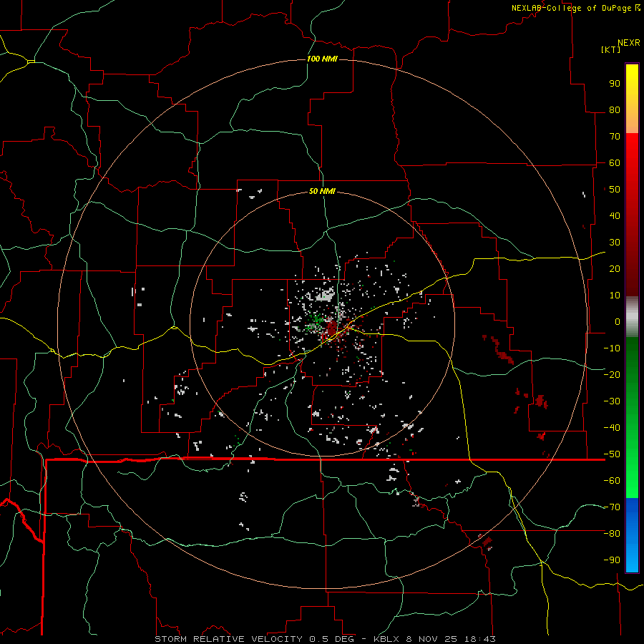Select the 60 value on the velocity scale

point(615,163)
